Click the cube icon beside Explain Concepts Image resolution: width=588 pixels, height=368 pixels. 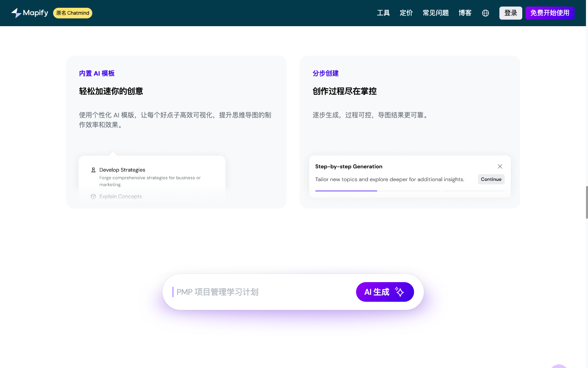(x=93, y=197)
